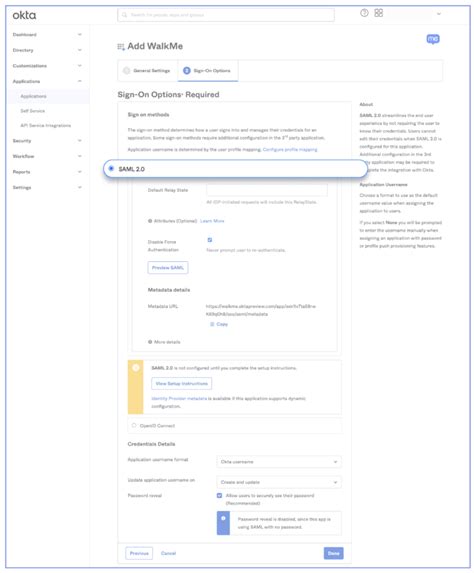The width and height of the screenshot is (474, 573).
Task: Open Applications submenu item in sidebar
Action: (x=33, y=96)
